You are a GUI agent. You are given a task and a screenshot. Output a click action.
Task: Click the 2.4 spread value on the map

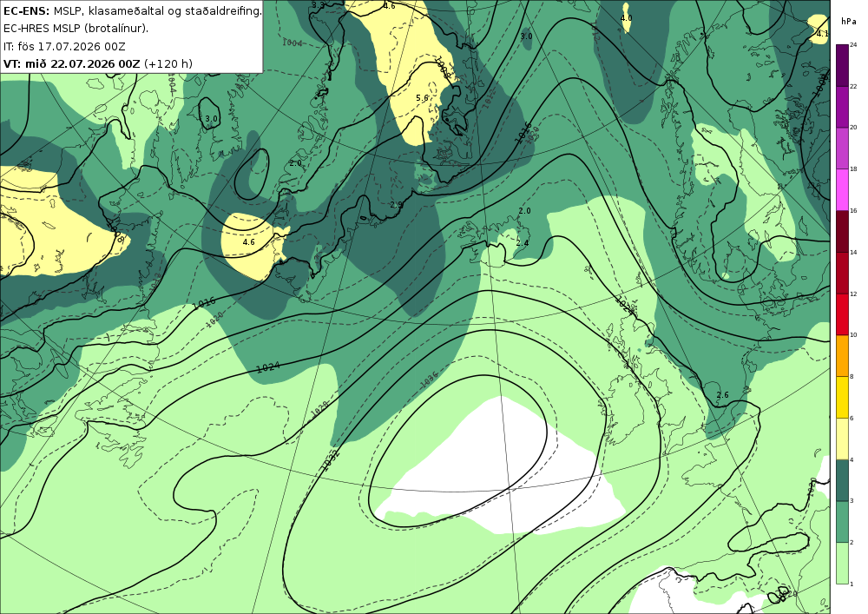pos(522,242)
